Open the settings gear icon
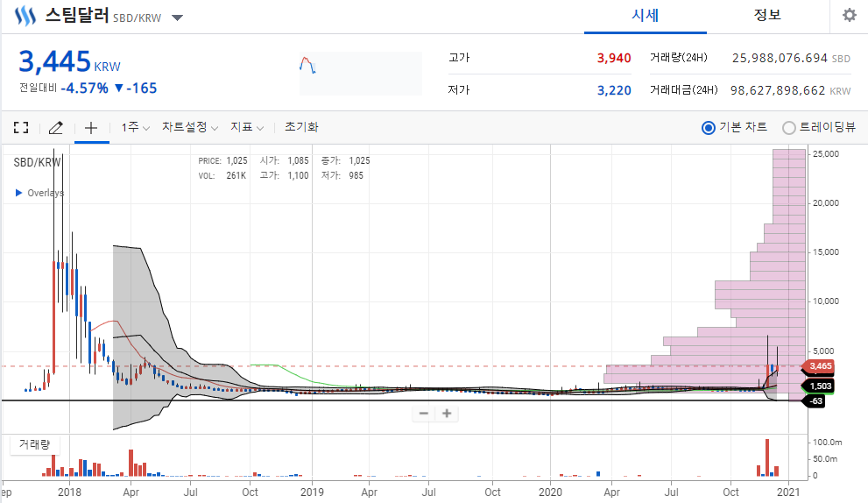The image size is (868, 503). pos(850,15)
